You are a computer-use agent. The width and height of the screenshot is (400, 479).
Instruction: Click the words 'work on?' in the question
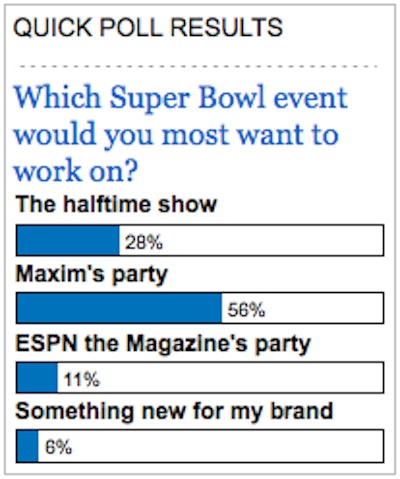coord(76,170)
